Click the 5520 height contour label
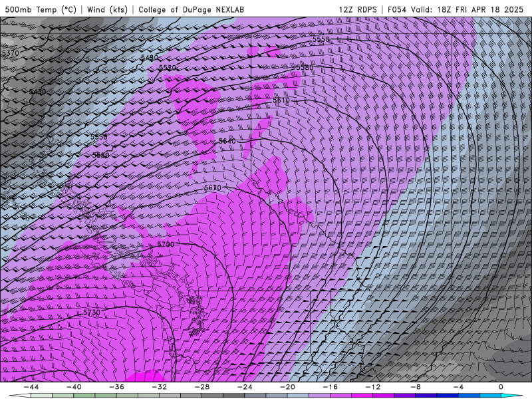532x399 pixels. click(x=168, y=68)
